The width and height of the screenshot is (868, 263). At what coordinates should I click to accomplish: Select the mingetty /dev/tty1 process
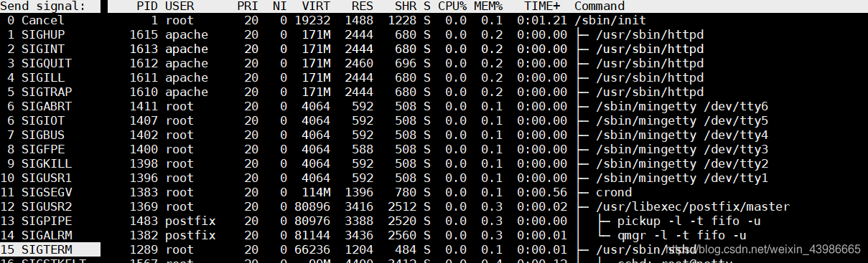(487, 178)
